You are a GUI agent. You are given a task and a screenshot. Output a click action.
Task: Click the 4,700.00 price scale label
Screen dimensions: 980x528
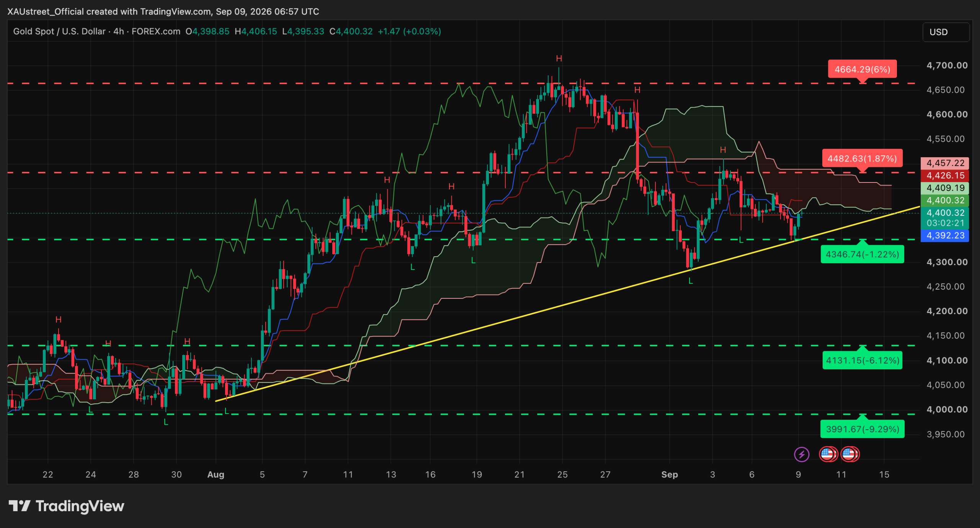point(947,65)
